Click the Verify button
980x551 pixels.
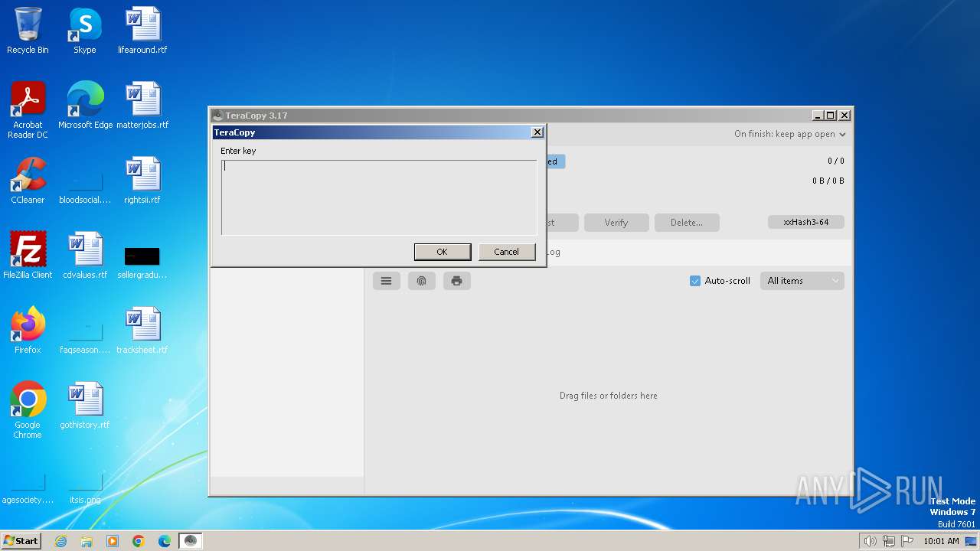(616, 223)
